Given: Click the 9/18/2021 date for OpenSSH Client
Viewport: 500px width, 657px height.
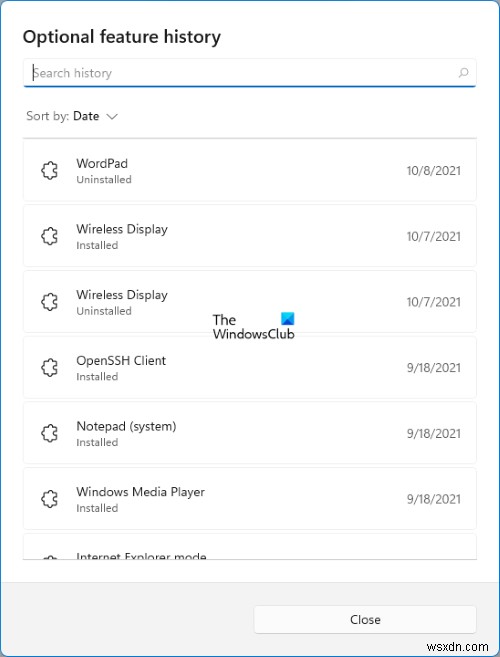Looking at the screenshot, I should [x=433, y=368].
